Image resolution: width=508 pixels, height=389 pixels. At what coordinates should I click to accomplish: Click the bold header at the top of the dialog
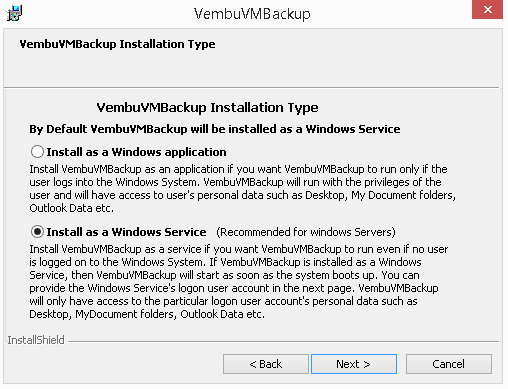tap(117, 44)
